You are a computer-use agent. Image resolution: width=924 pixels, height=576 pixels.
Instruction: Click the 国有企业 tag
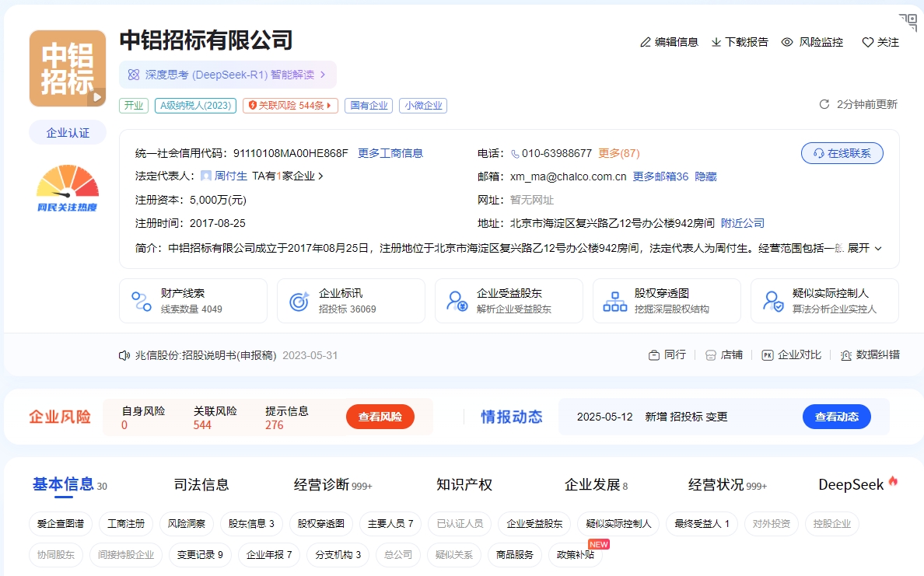369,106
